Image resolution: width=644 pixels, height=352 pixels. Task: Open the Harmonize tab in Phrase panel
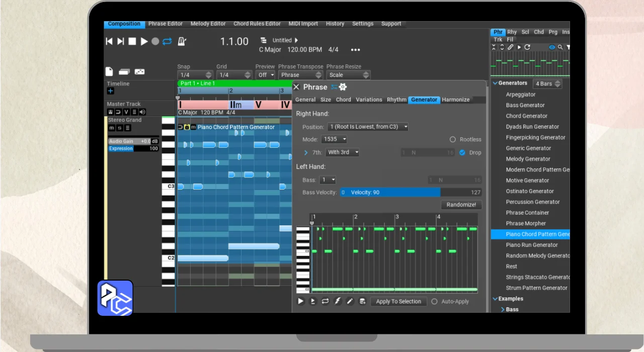455,100
